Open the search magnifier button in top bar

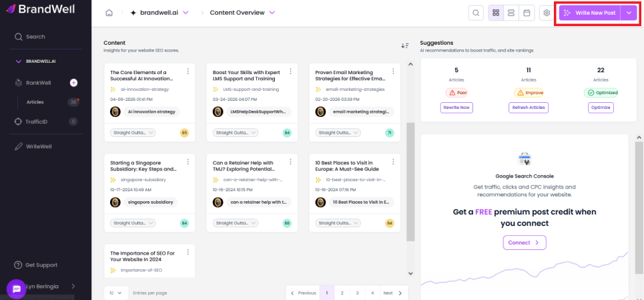(x=476, y=13)
